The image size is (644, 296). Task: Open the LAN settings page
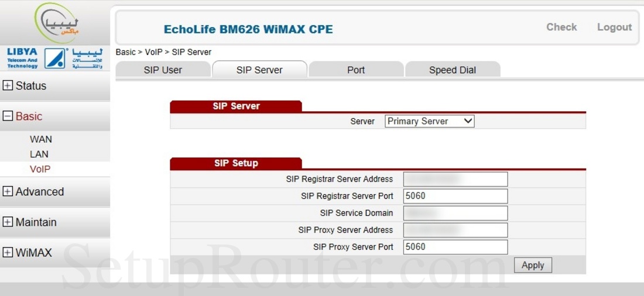(x=39, y=154)
